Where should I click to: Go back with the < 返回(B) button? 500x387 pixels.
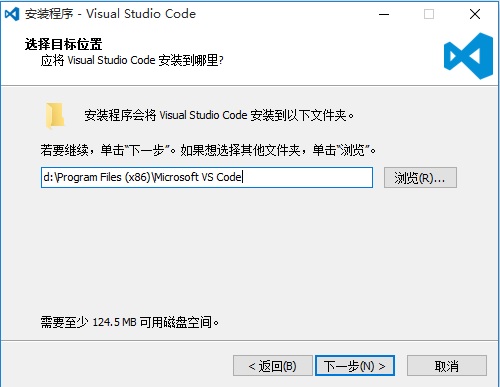coord(273,366)
